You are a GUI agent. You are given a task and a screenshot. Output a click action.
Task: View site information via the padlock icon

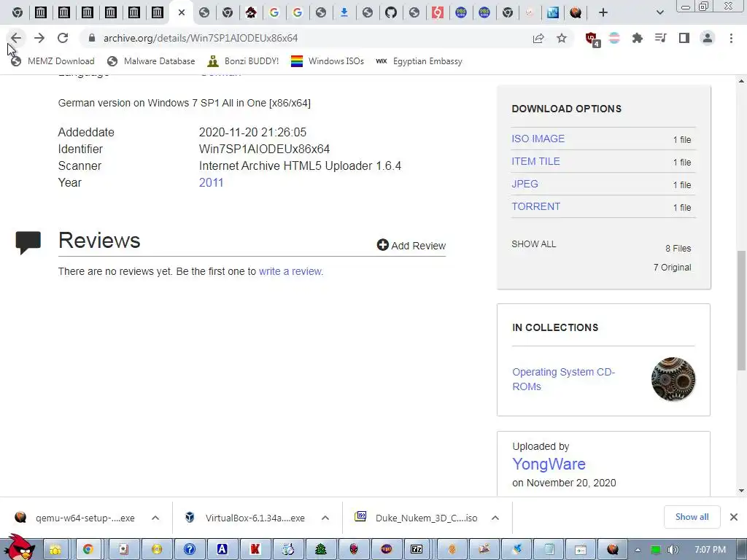pos(92,38)
